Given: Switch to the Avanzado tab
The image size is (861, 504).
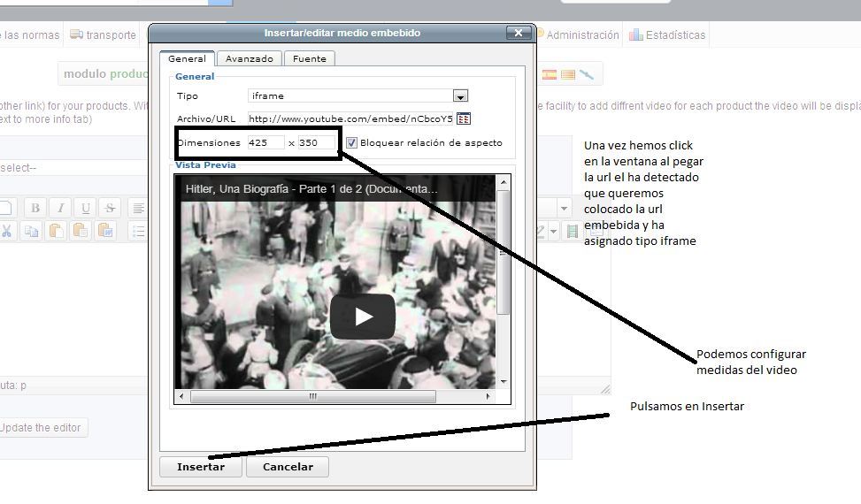Looking at the screenshot, I should (x=250, y=58).
